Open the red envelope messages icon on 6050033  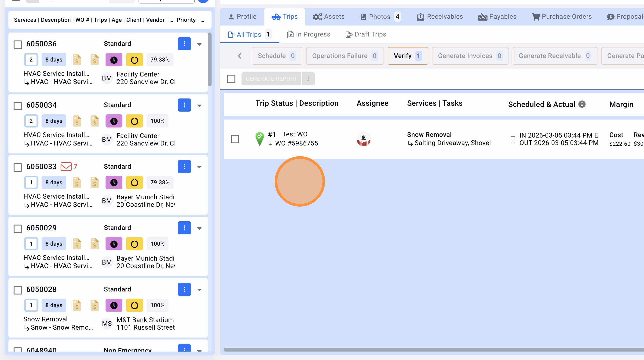click(x=66, y=166)
